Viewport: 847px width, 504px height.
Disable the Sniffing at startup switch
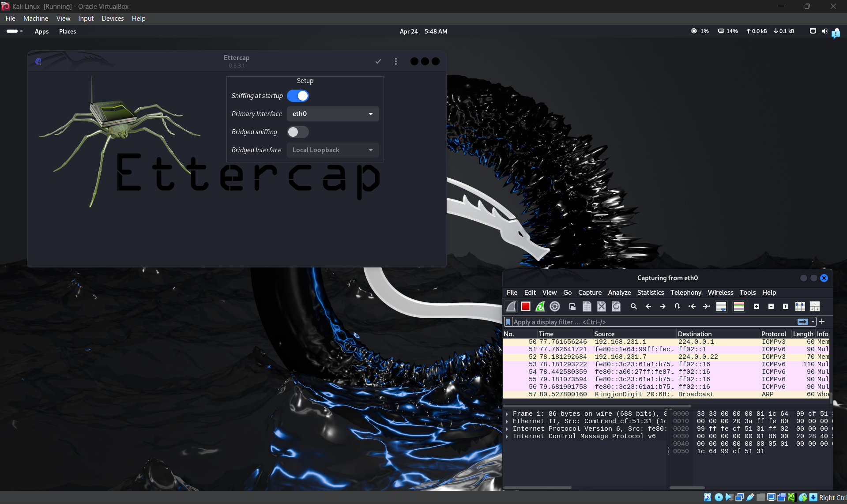(298, 96)
